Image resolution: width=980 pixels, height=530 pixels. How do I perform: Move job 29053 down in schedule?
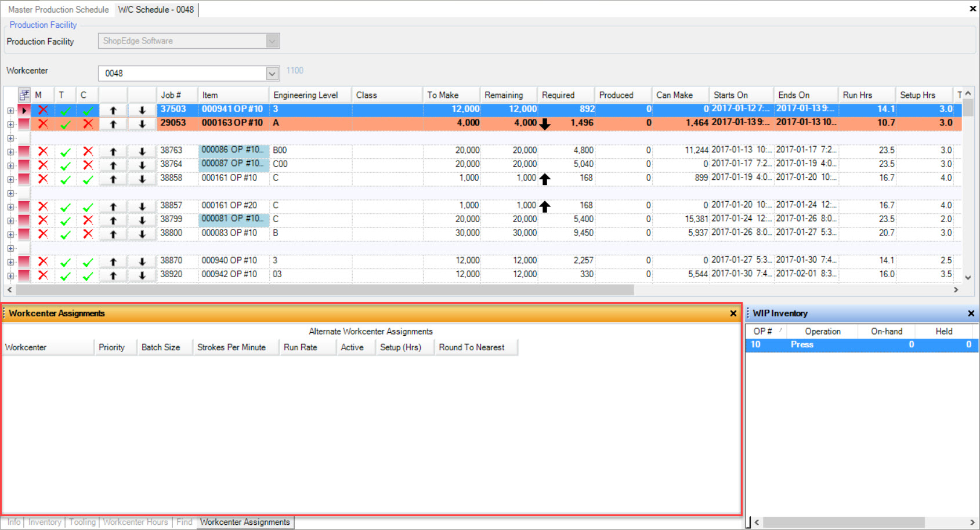click(142, 124)
